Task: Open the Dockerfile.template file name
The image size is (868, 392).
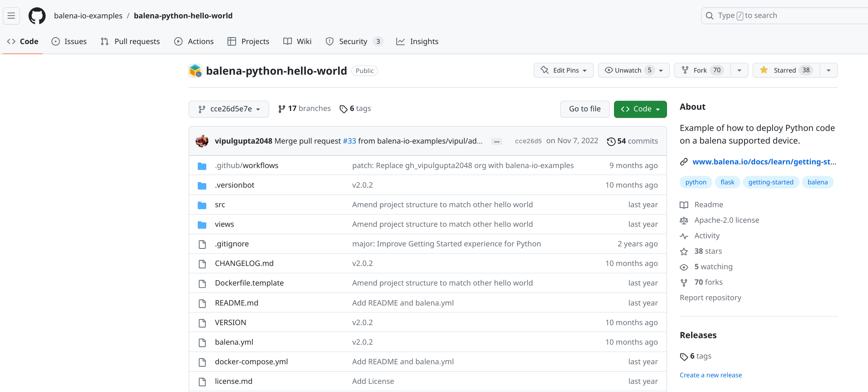Action: tap(249, 283)
